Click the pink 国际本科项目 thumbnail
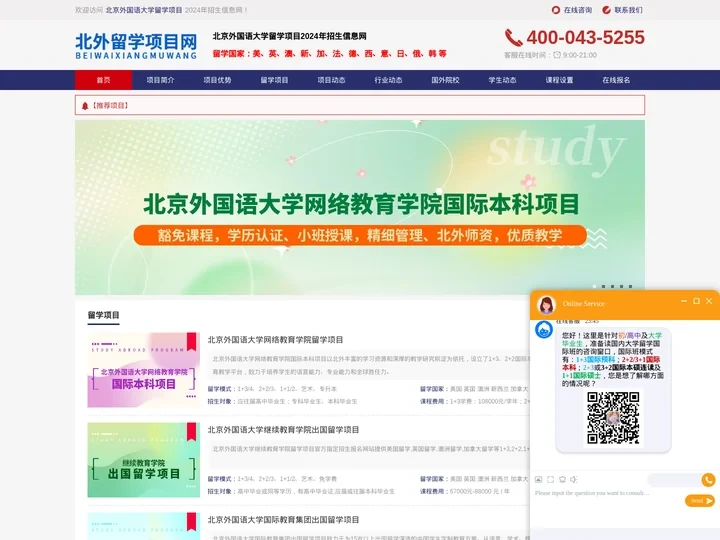 point(144,370)
